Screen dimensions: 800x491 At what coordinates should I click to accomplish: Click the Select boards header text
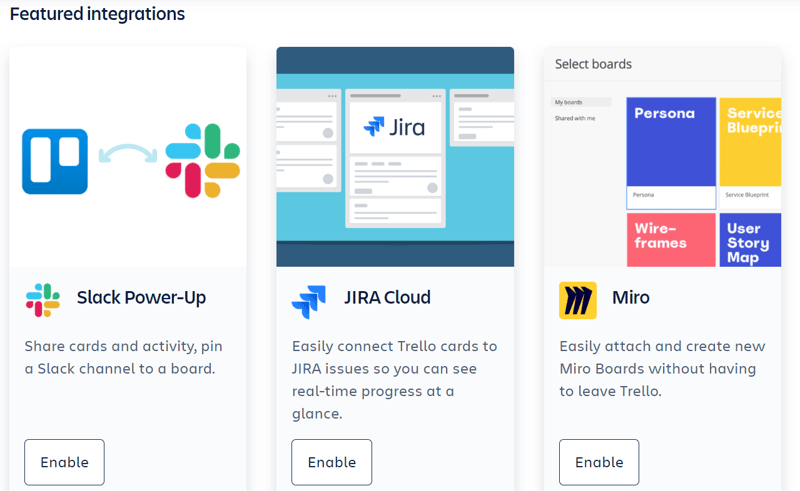(593, 64)
